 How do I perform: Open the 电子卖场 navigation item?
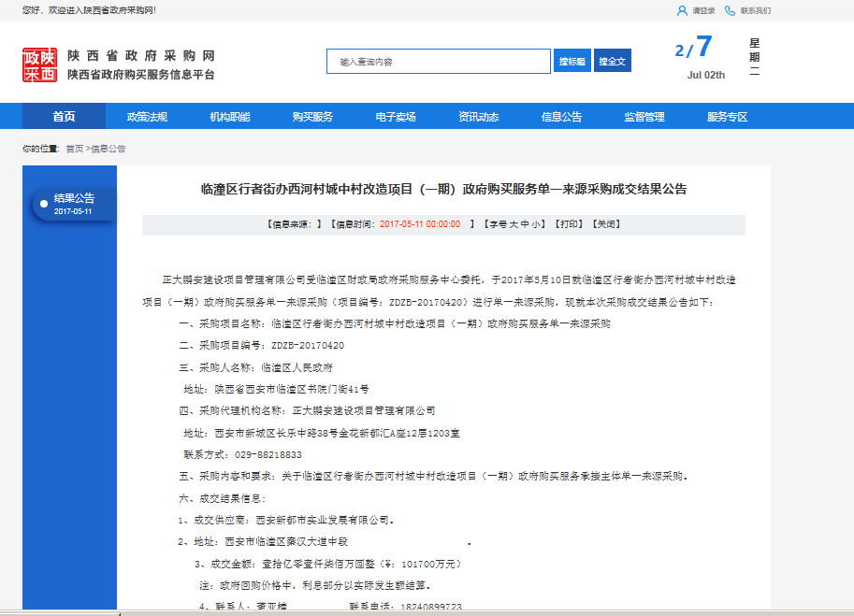click(x=395, y=117)
